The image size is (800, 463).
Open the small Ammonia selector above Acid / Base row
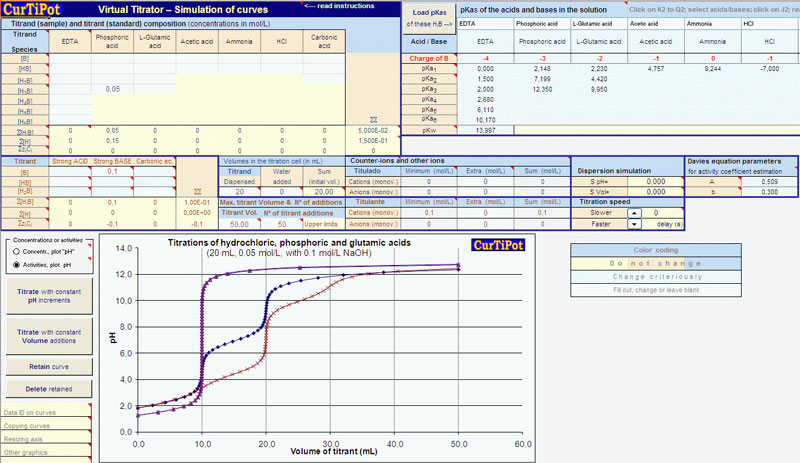[x=713, y=23]
